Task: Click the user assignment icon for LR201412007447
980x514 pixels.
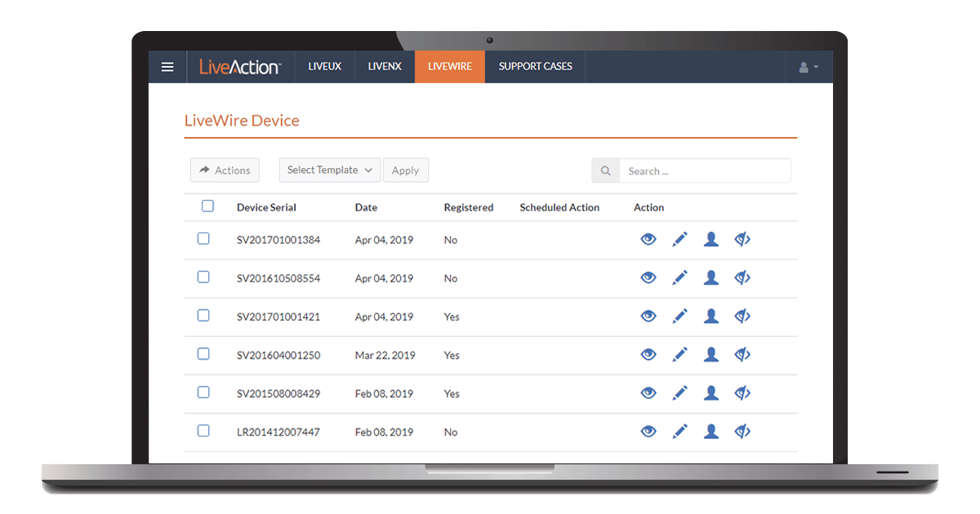Action: click(710, 431)
